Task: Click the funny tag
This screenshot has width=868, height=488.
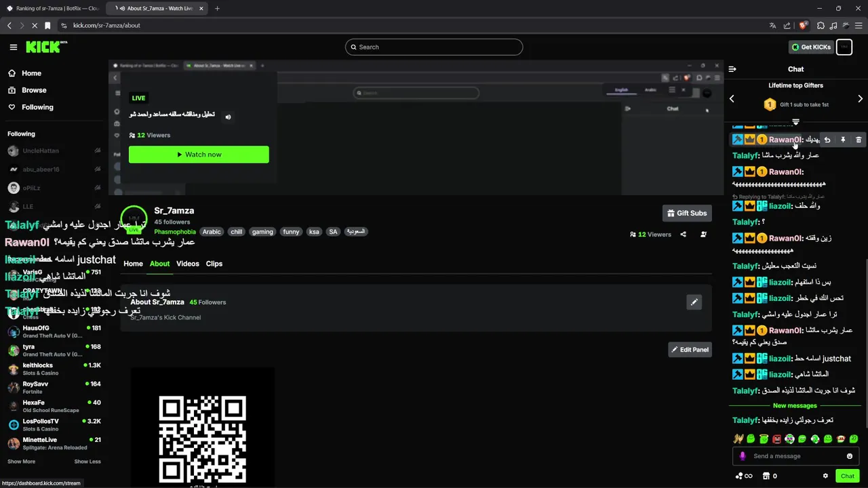Action: (x=291, y=232)
